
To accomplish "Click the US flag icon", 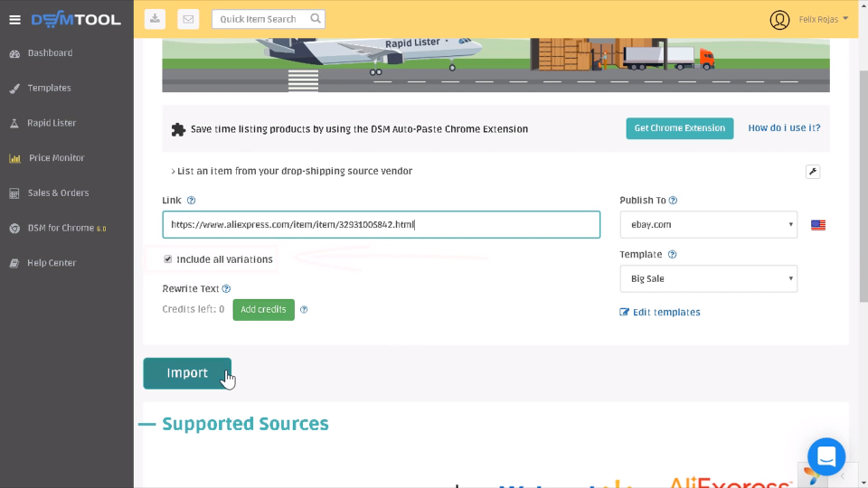I will pos(818,225).
